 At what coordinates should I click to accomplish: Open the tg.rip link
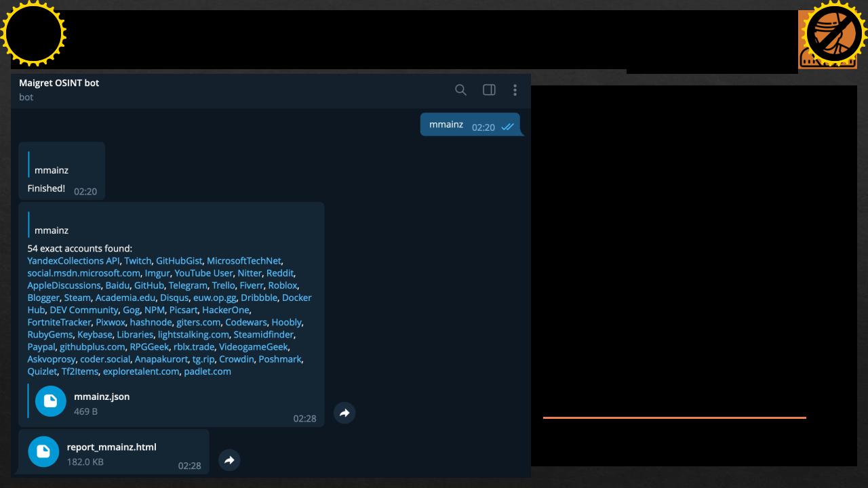[x=203, y=359]
